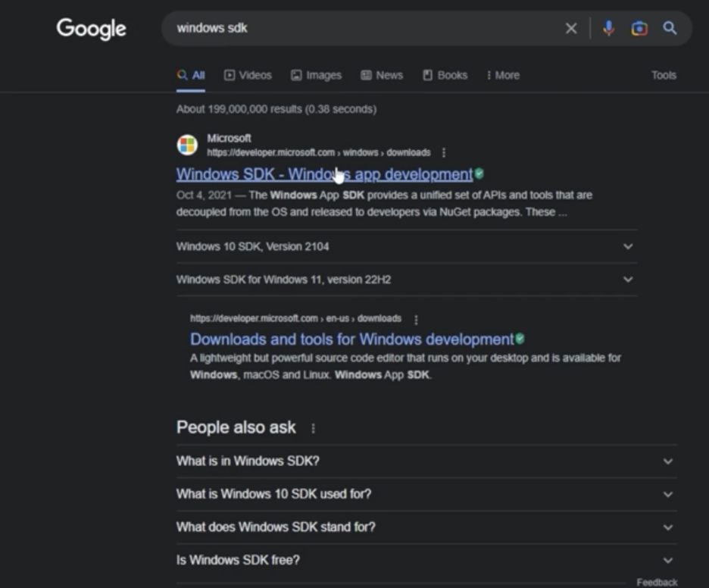Click the Feedback link below the questions
709x588 pixels.
pyautogui.click(x=657, y=582)
